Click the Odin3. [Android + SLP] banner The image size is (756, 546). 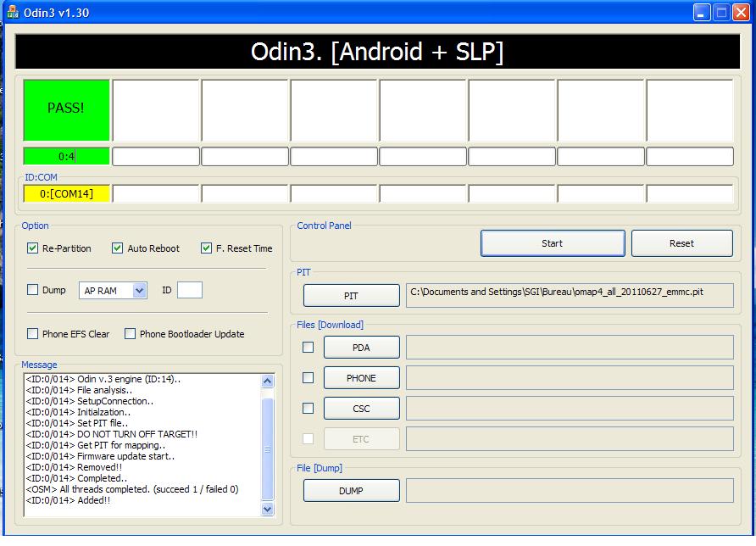coord(377,52)
